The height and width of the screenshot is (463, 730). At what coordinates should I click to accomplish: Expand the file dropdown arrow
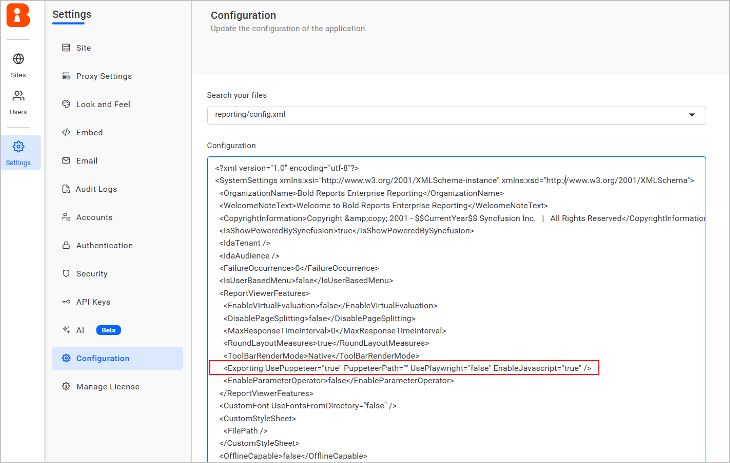(x=692, y=115)
